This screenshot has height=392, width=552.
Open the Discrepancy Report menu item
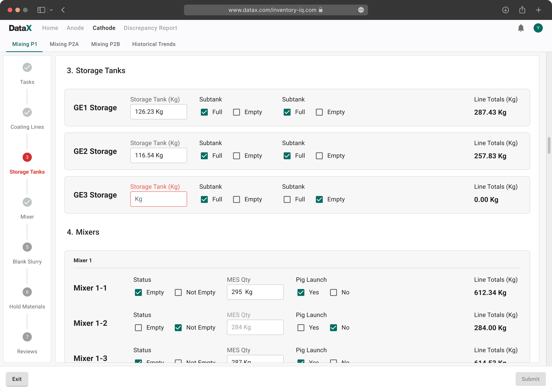coord(150,28)
